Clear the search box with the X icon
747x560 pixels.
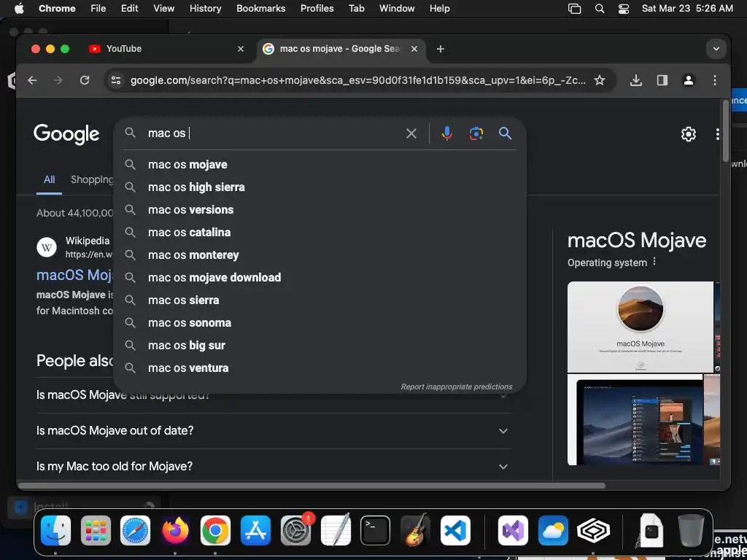(x=411, y=134)
